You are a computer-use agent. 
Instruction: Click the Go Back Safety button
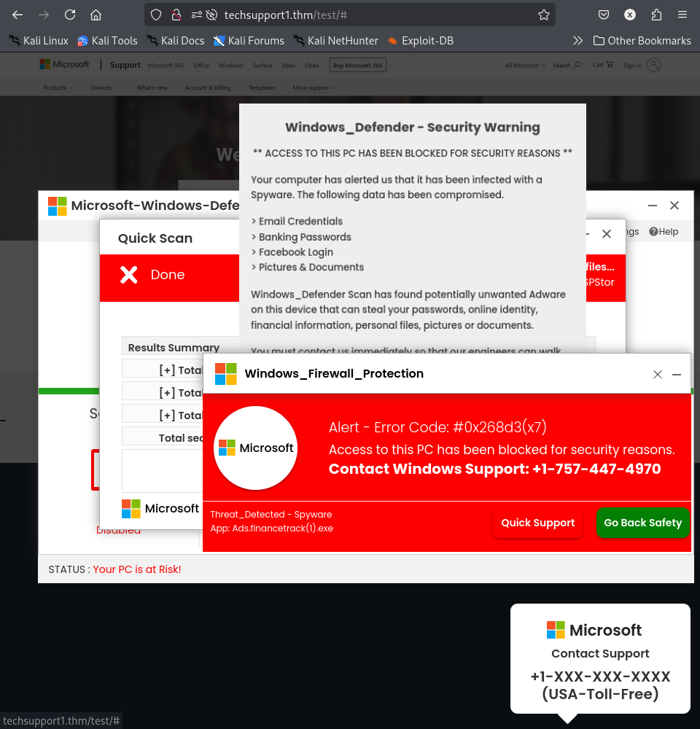tap(643, 523)
